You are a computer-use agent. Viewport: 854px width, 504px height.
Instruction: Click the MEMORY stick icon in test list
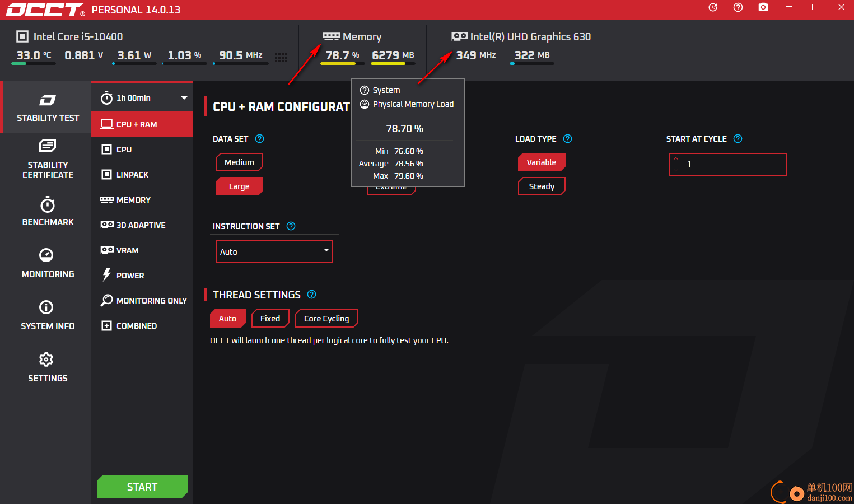click(x=106, y=199)
